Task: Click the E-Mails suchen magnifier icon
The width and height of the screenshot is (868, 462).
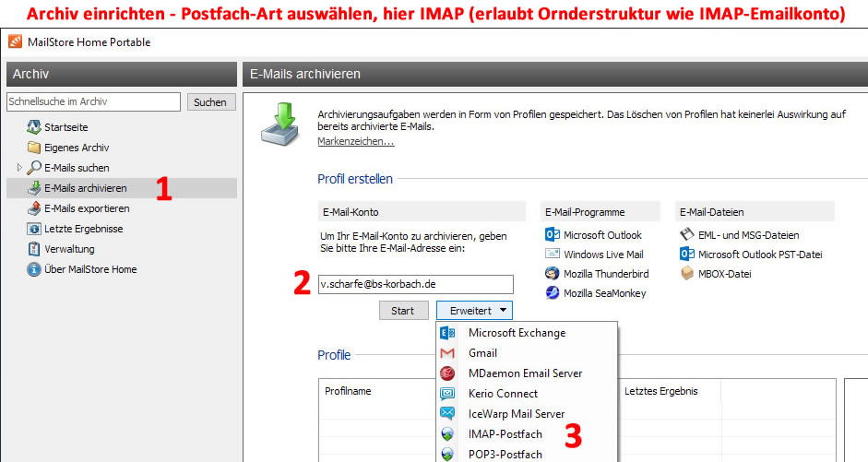Action: point(34,167)
